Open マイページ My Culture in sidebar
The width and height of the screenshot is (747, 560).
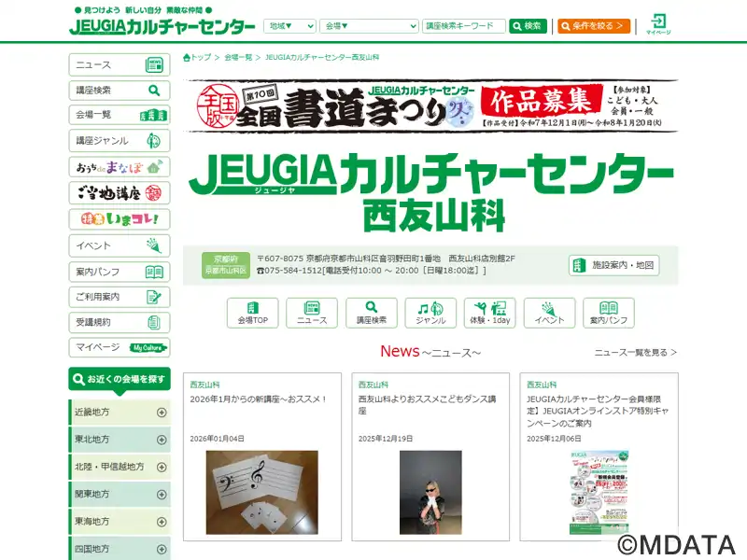(120, 347)
